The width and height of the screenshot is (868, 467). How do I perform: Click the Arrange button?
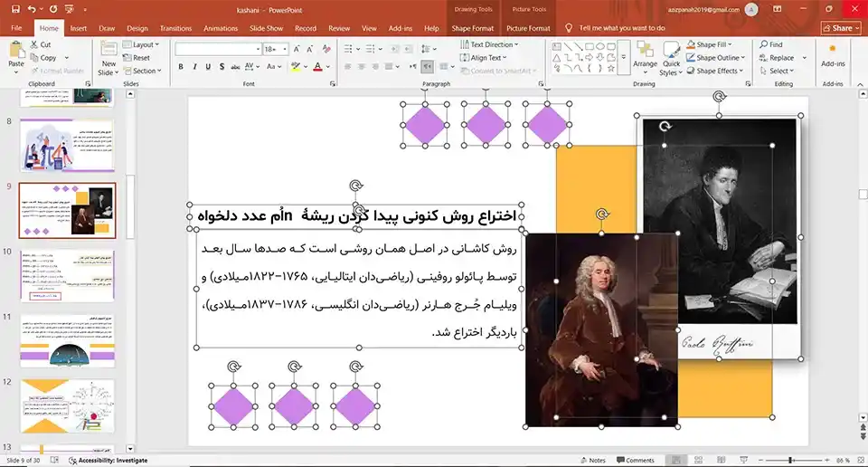point(645,57)
